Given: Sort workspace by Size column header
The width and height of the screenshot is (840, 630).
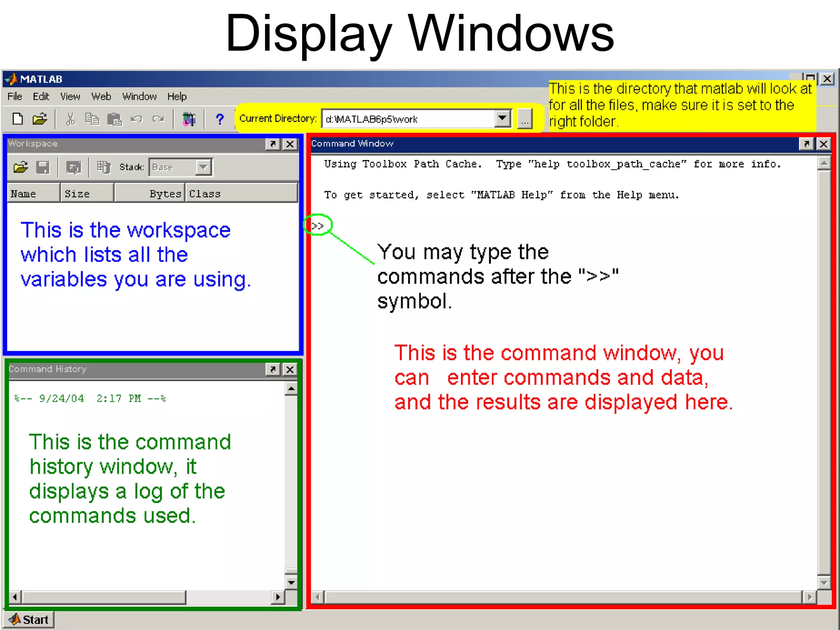Looking at the screenshot, I should coord(87,193).
